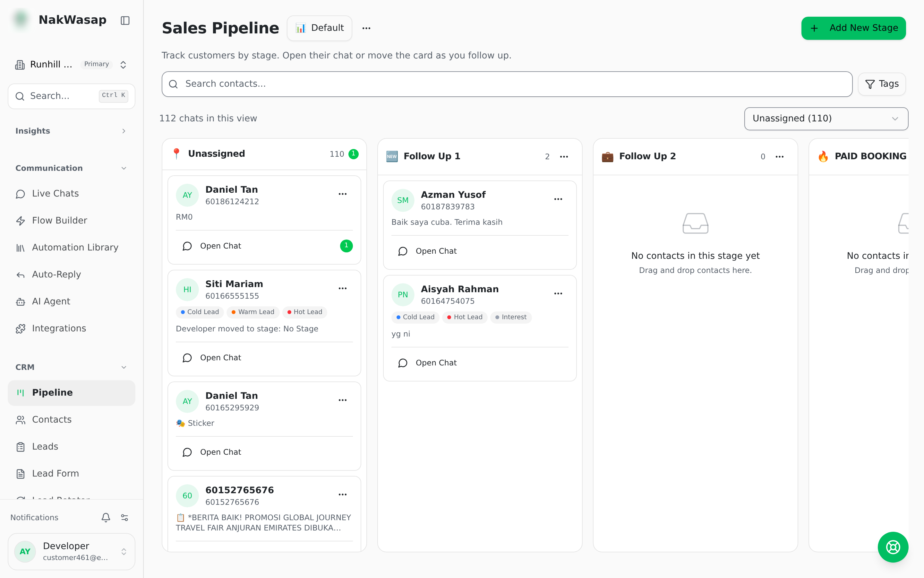
Task: Open Follow Up 2 stage options menu
Action: pyautogui.click(x=780, y=156)
